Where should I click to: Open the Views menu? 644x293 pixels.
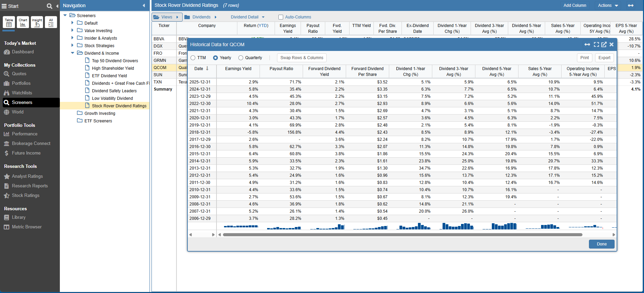[167, 17]
